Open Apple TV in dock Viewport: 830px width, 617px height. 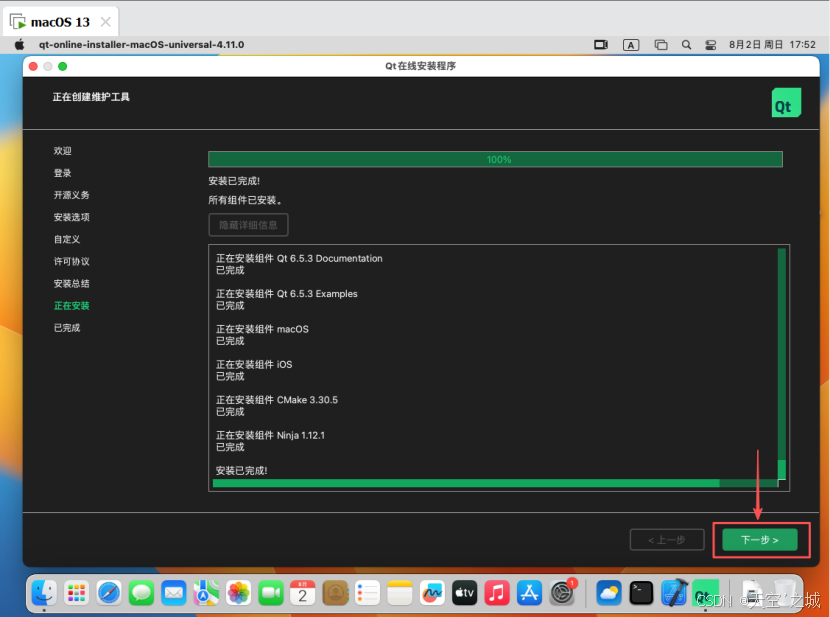[x=464, y=593]
